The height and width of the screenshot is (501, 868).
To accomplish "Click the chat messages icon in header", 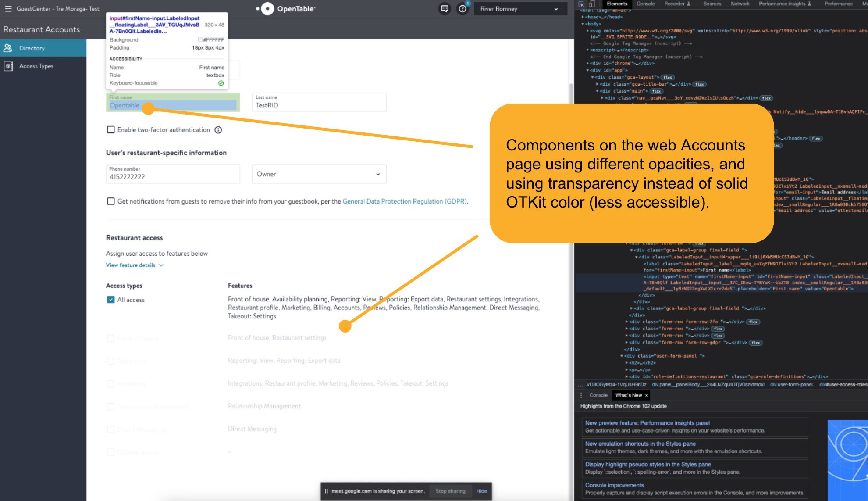I will point(445,9).
